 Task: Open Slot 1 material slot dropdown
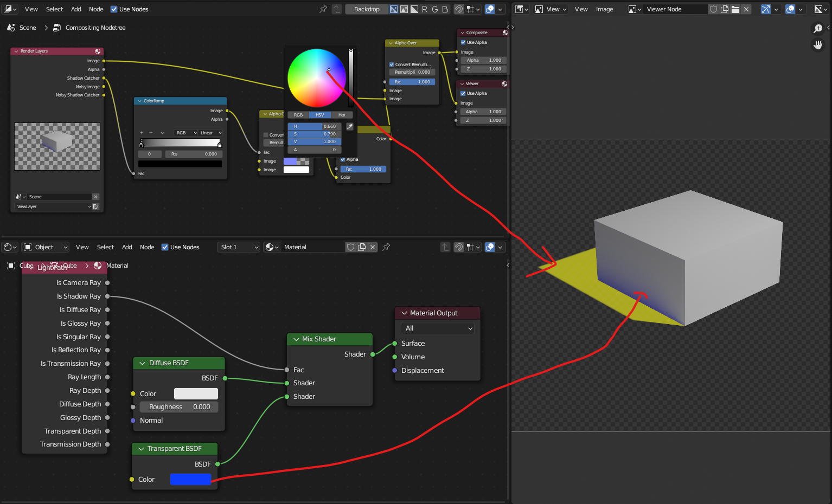(239, 247)
